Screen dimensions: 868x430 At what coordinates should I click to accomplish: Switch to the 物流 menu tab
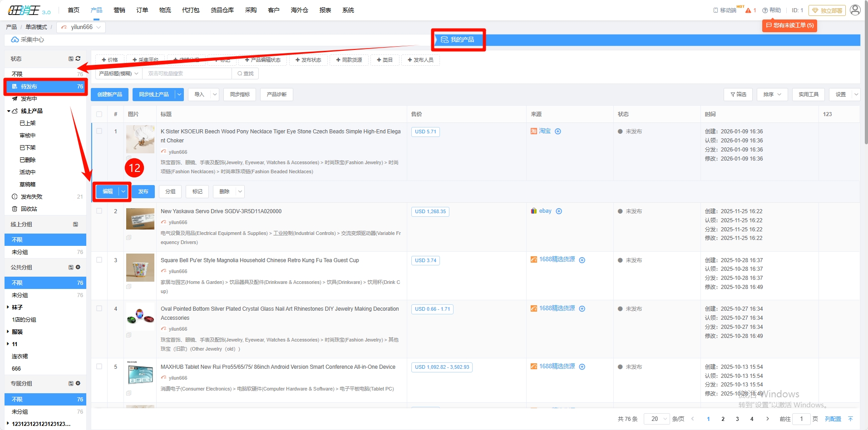coord(165,10)
